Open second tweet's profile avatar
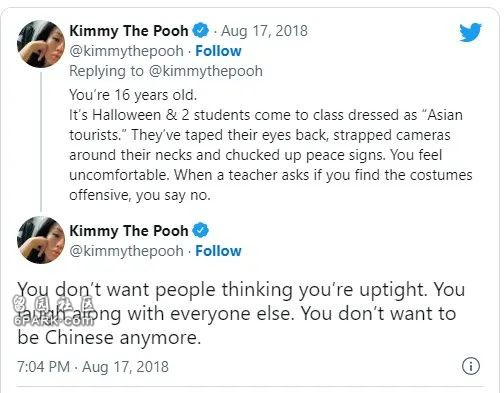This screenshot has height=393, width=504. coord(41,240)
